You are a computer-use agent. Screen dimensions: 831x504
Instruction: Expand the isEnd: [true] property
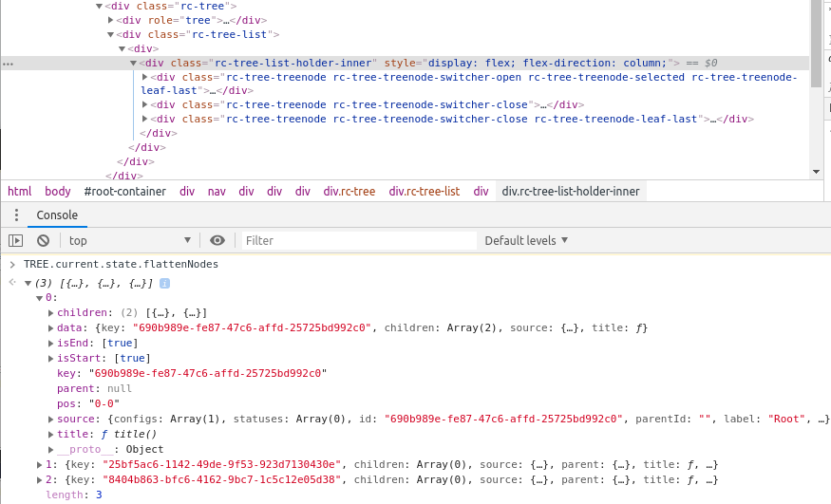tap(51, 344)
